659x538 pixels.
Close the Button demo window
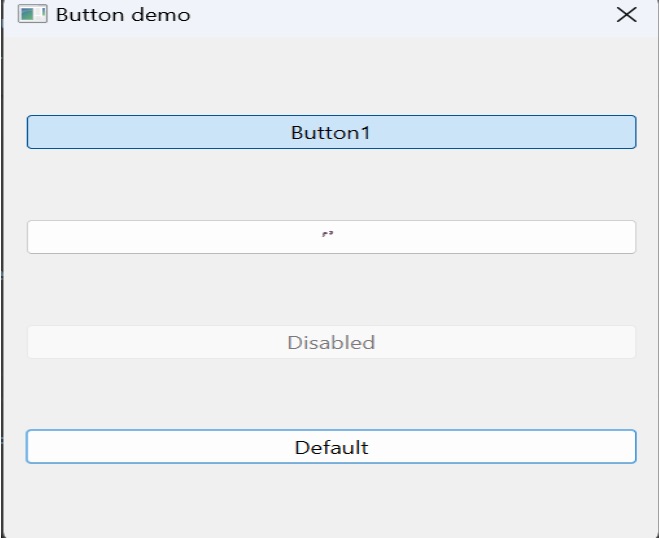click(626, 15)
